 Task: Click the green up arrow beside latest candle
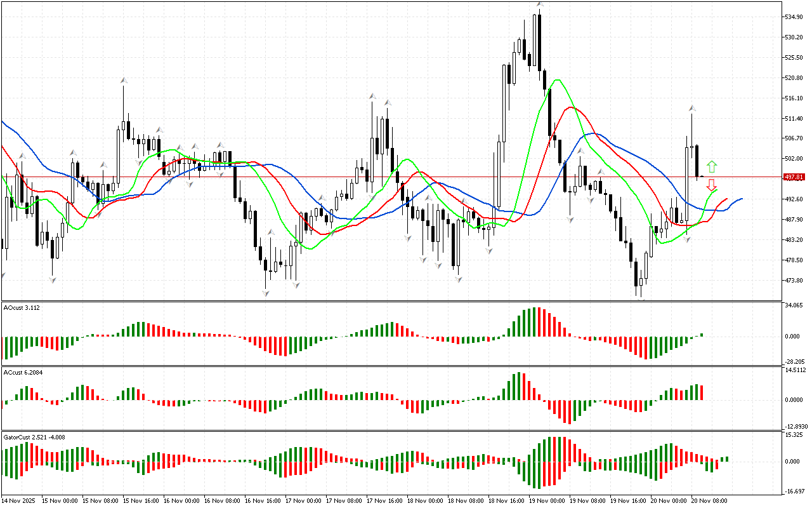pos(712,167)
